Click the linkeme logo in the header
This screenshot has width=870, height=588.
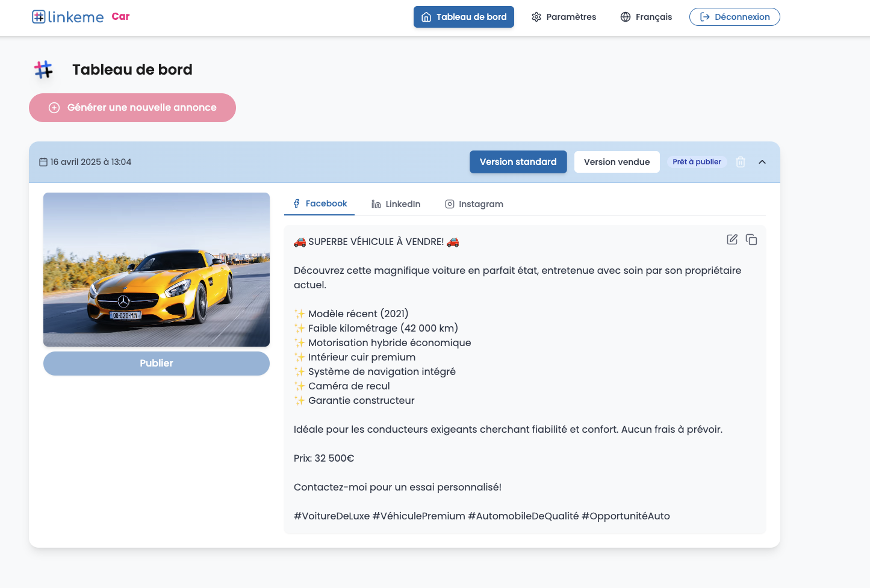click(x=67, y=16)
